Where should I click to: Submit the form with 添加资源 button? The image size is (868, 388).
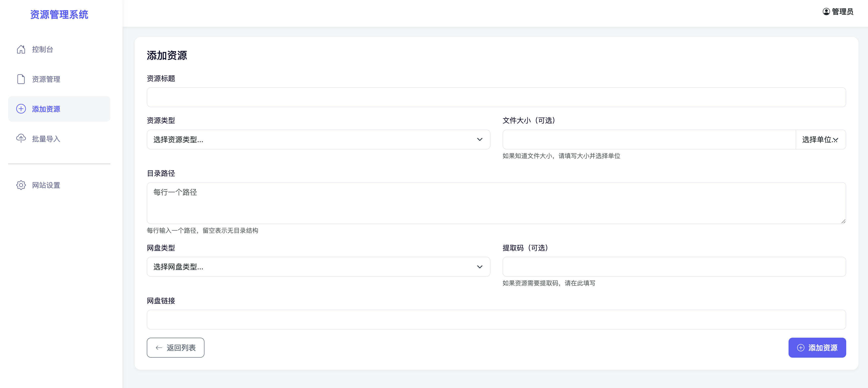[817, 347]
